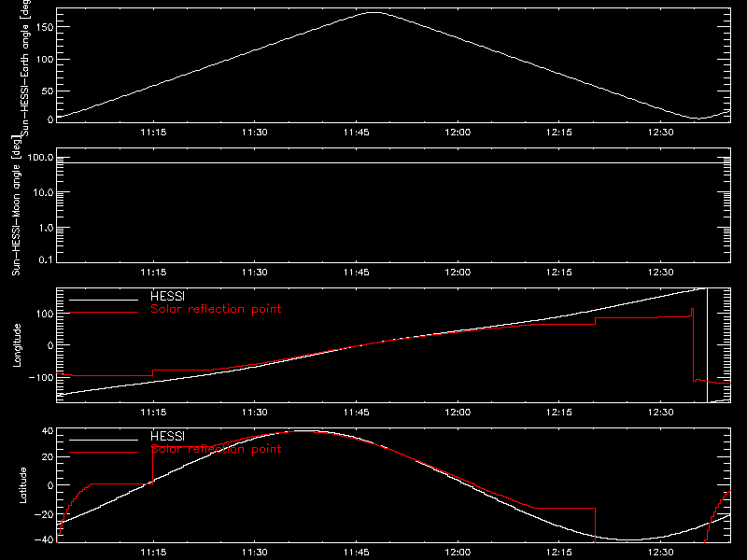Select HESSI legend label in Longitude plot
The width and height of the screenshot is (747, 560).
167,296
